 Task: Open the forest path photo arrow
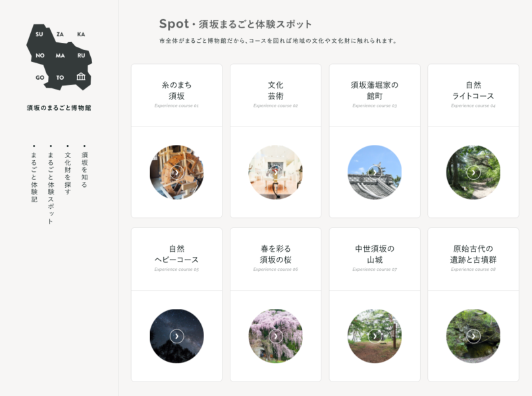click(x=473, y=172)
